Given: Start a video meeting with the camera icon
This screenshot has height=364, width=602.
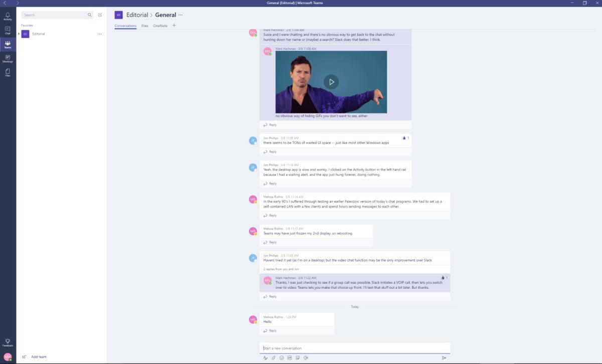Looking at the screenshot, I should (x=306, y=357).
